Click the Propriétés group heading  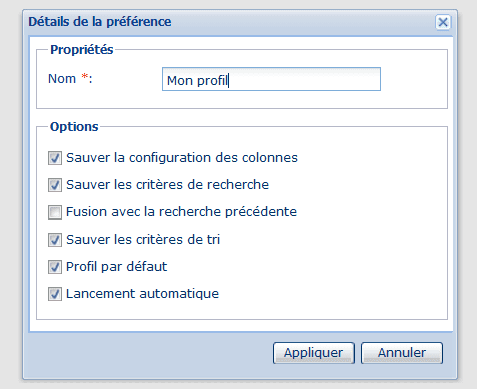(x=82, y=50)
